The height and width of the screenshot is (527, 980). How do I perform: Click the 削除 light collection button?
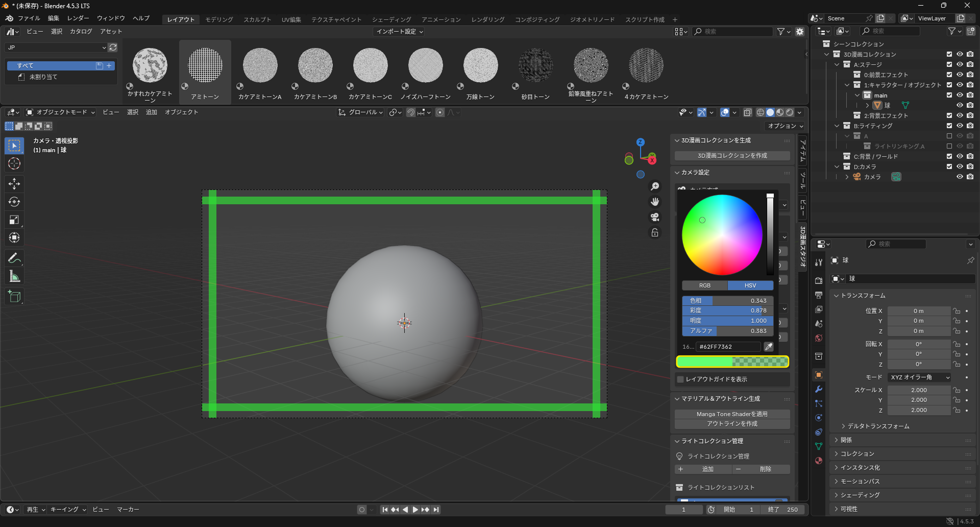coord(762,469)
